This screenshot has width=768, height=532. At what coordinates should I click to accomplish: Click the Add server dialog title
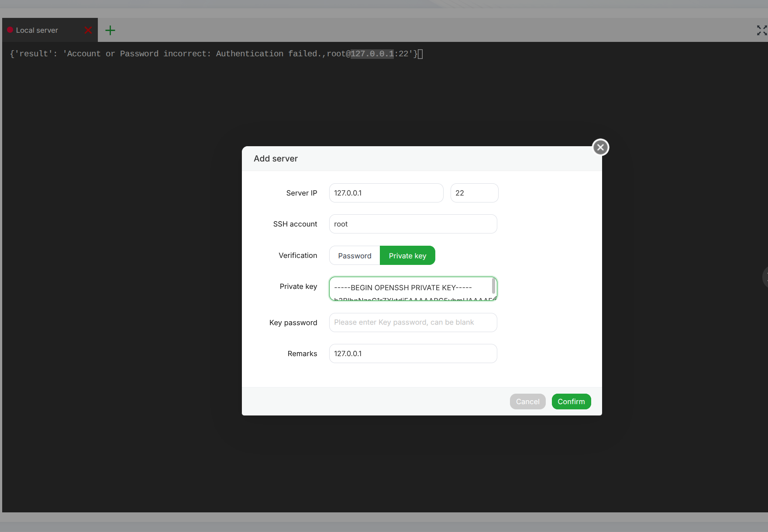pos(276,158)
